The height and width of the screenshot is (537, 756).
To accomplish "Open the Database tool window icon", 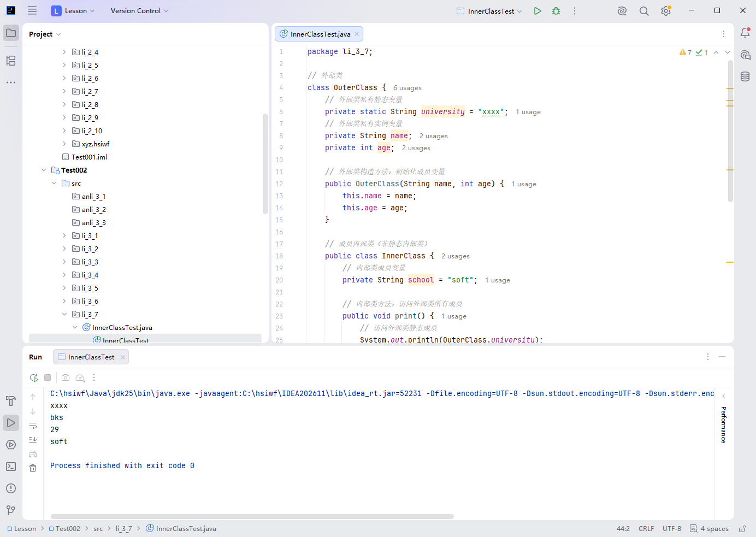I will click(745, 76).
